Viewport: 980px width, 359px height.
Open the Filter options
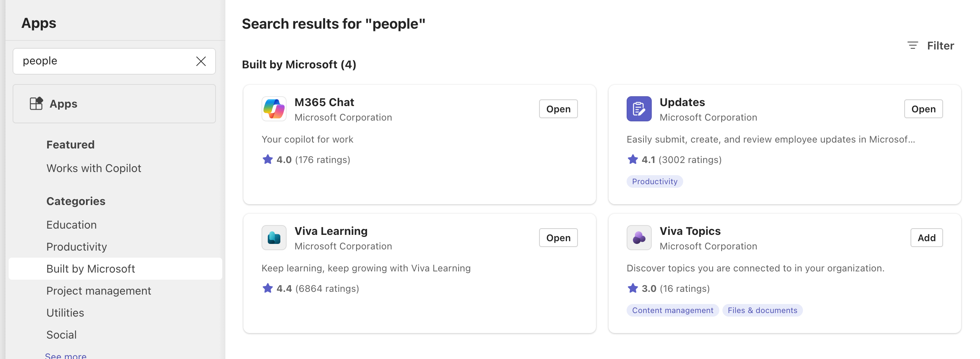click(931, 46)
